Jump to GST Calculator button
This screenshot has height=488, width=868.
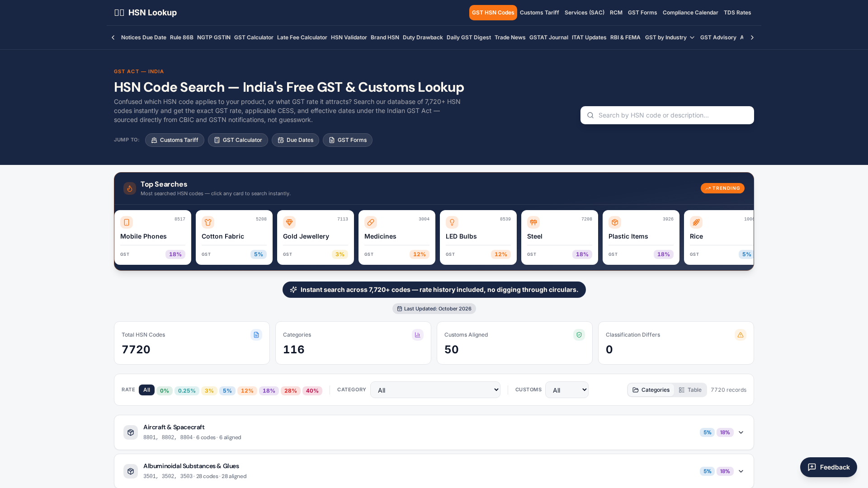pos(238,140)
